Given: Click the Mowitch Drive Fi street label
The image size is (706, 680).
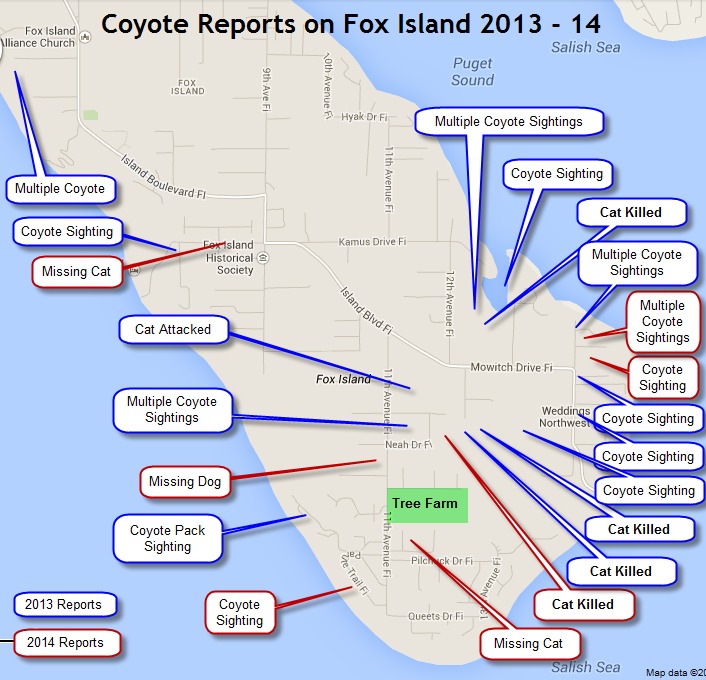Looking at the screenshot, I should pos(511,368).
